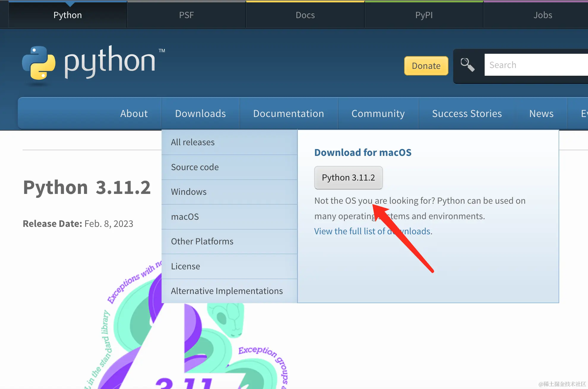Click the Python 3.11.2 download button
Viewport: 588px width, 389px height.
tap(348, 178)
